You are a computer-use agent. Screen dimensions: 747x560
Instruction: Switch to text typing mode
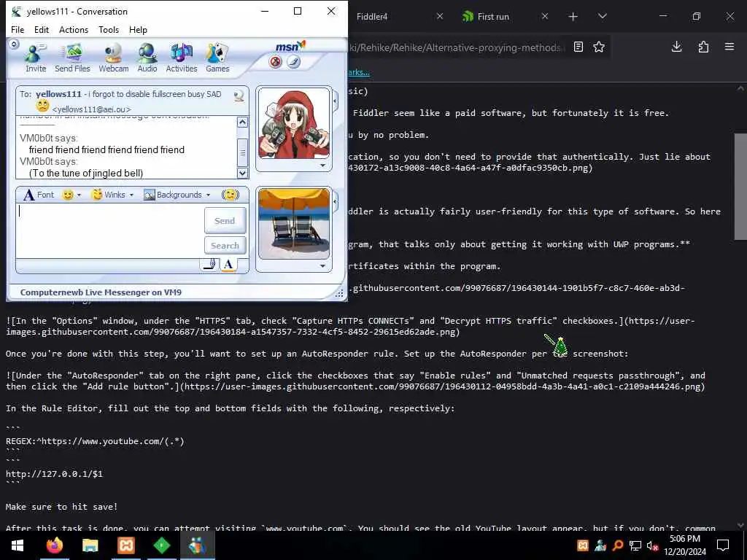[x=228, y=265]
